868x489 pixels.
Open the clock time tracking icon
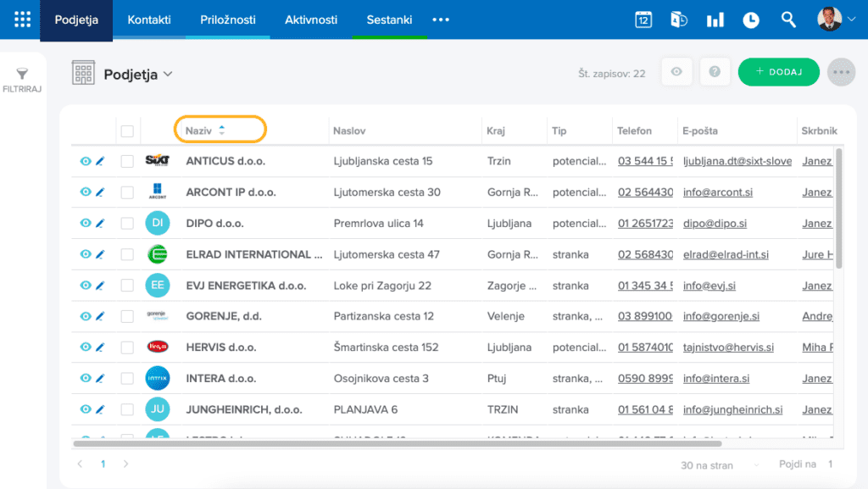coord(751,19)
